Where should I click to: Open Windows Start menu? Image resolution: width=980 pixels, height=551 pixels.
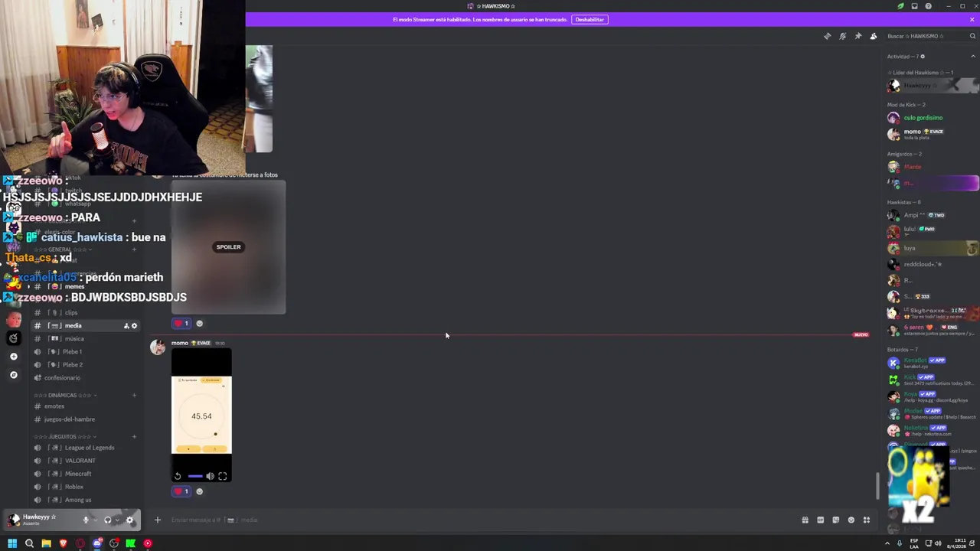(x=12, y=543)
